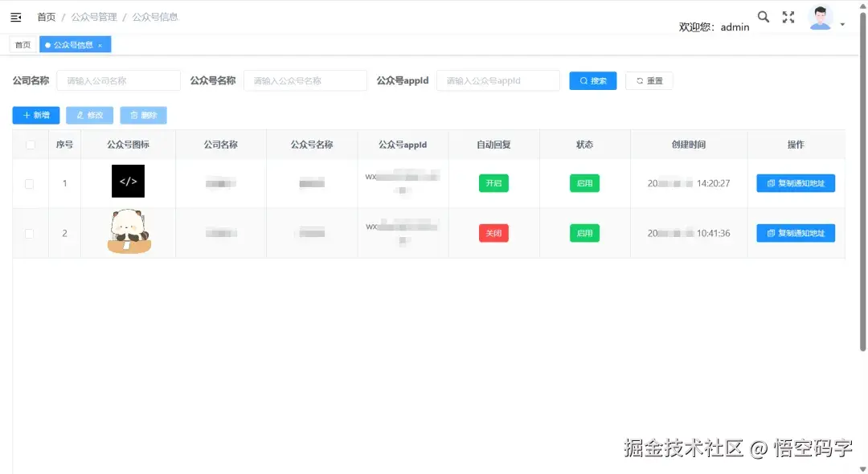
Task: Select the 删除 trash icon
Action: pos(133,115)
